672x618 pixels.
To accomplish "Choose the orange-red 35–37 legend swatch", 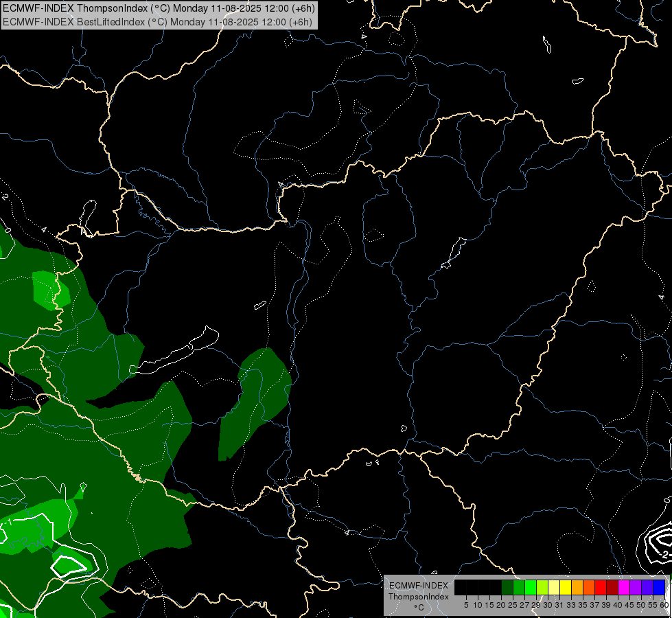I will [589, 587].
